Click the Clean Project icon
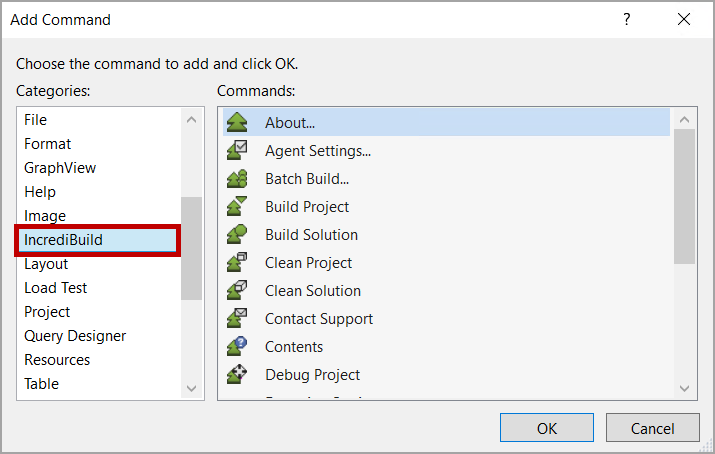 coord(237,263)
